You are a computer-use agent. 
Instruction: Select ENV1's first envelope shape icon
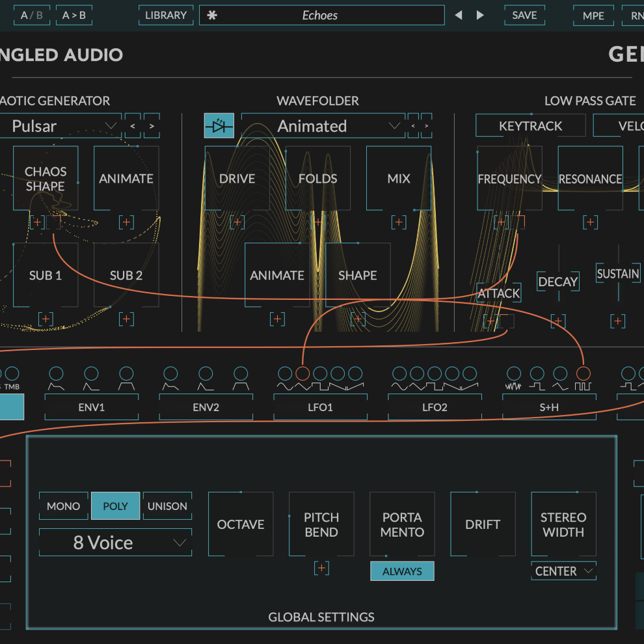click(56, 385)
